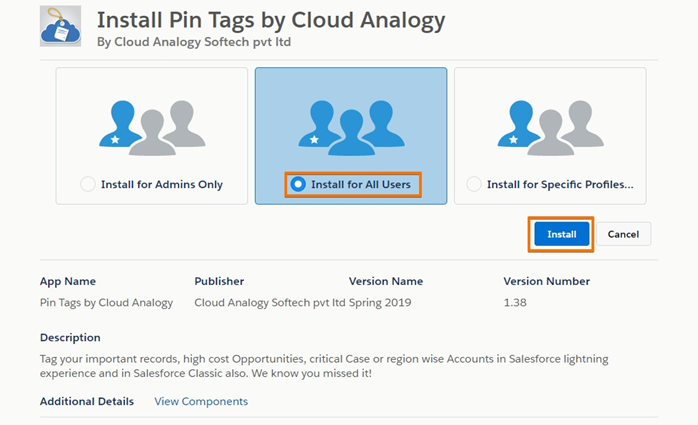The image size is (698, 425).
Task: Click the Version Number value 1.38
Action: tap(515, 303)
